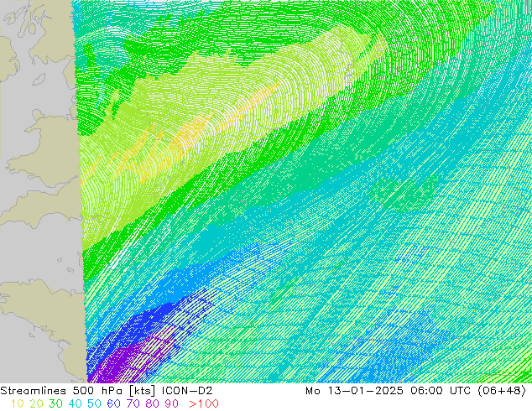Click the 'Streamlines 500 hPa [kts] ICON-D2' title
This screenshot has width=532, height=411.
point(107,391)
